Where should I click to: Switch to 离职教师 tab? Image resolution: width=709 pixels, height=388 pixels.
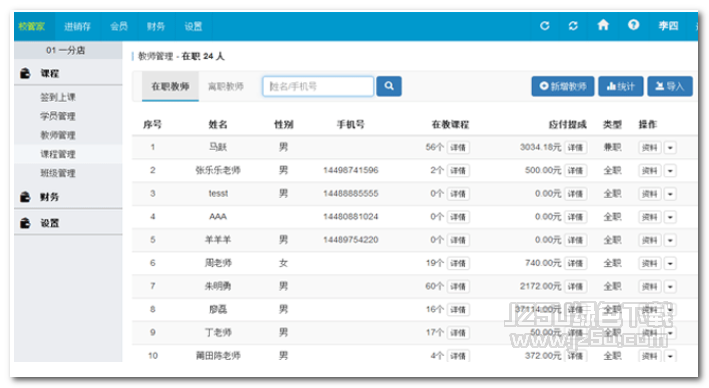point(226,86)
